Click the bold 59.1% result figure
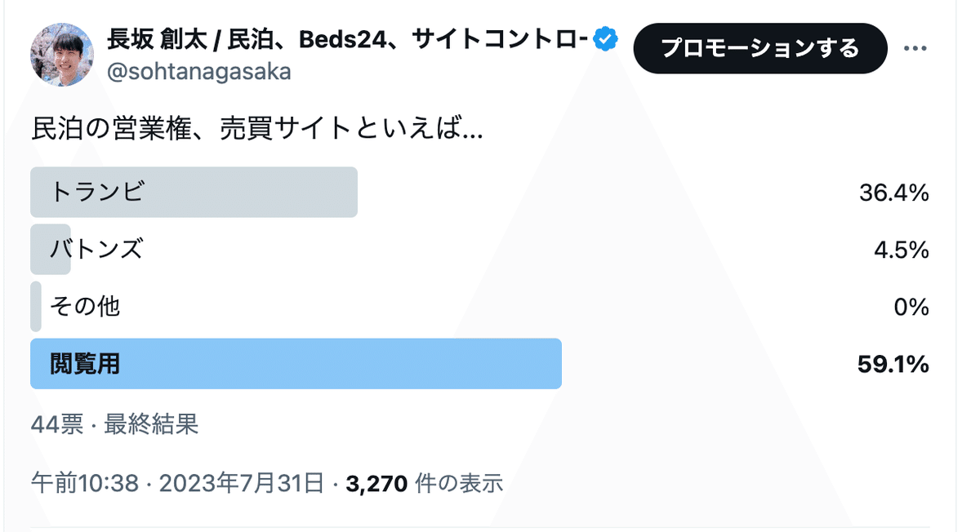Screen dimensions: 980x532 (893, 364)
